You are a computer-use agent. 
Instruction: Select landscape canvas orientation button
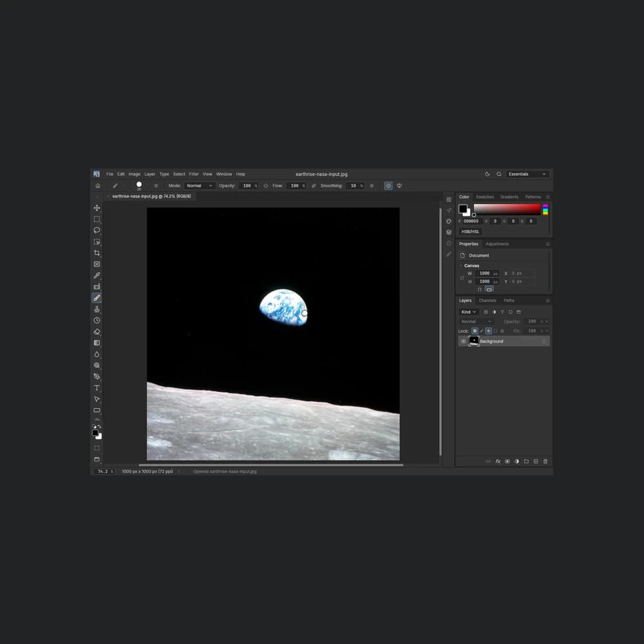coord(489,290)
